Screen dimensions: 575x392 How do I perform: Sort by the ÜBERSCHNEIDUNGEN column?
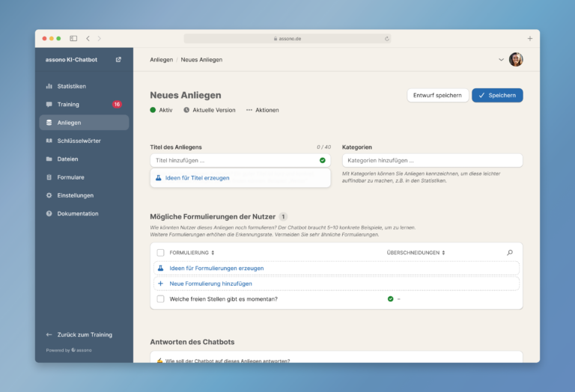point(416,253)
